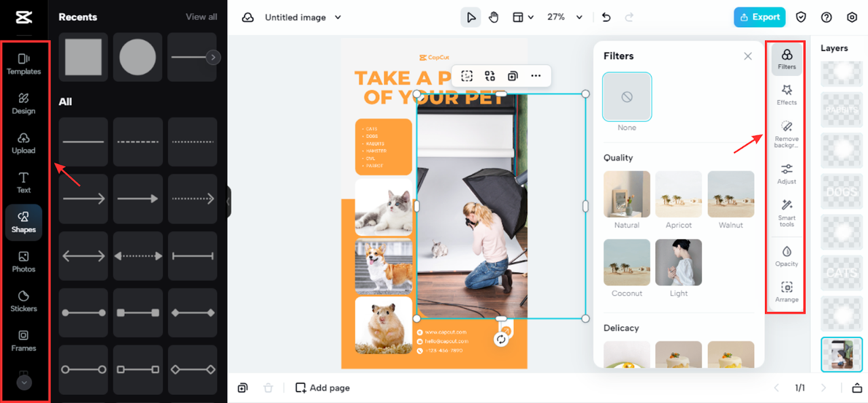Click the replace image icon in floating toolbar
The height and width of the screenshot is (403, 868).
[490, 76]
